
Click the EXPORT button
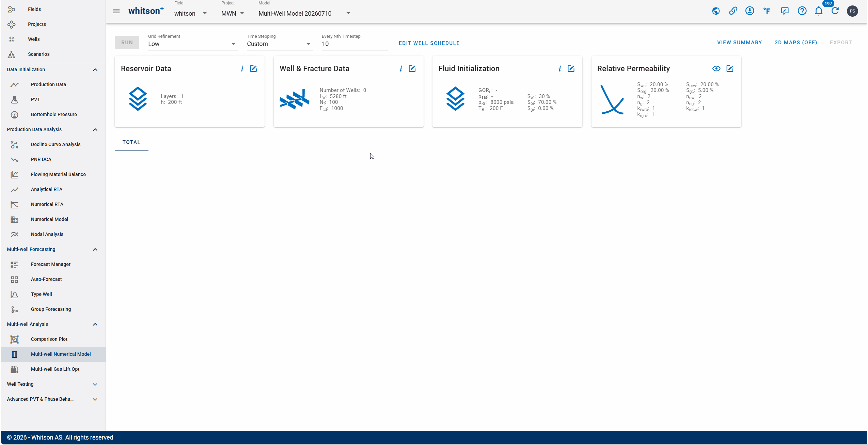[x=841, y=43]
